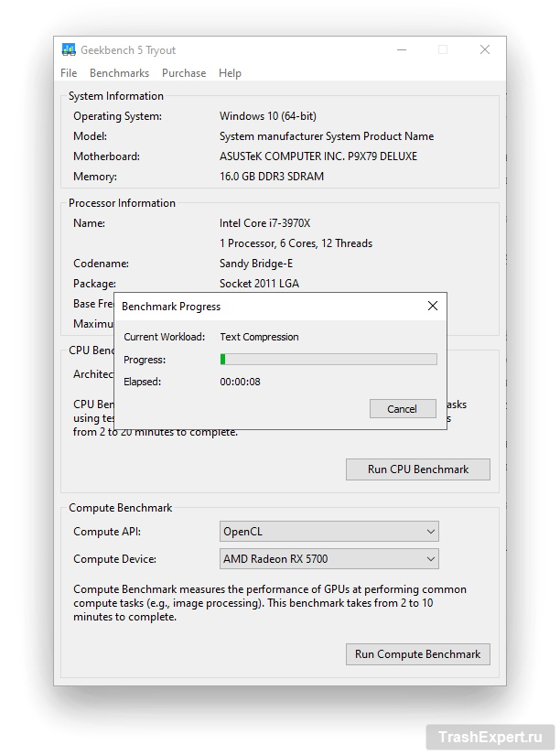Select the 'Windows 10 (64-bit)' value text
Viewport: 560px width, 755px height.
pyautogui.click(x=268, y=116)
